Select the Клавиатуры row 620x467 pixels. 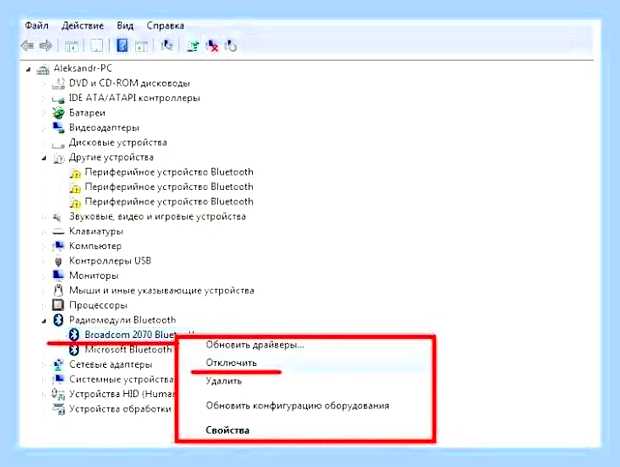coord(96,231)
